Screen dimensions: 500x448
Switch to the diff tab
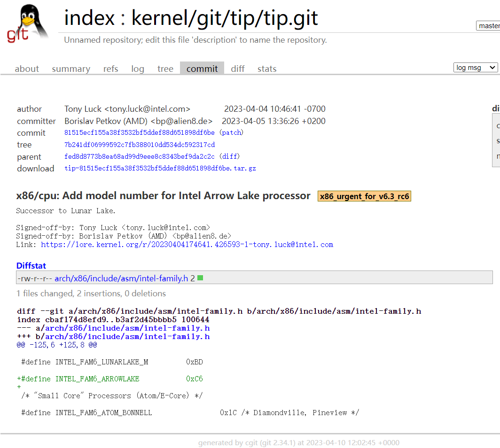238,69
